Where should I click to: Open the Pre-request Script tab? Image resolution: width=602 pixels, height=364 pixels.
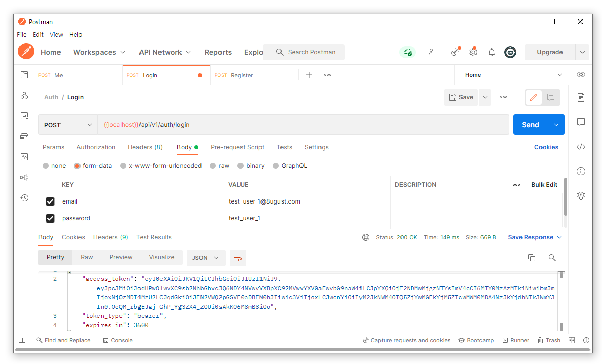point(237,147)
